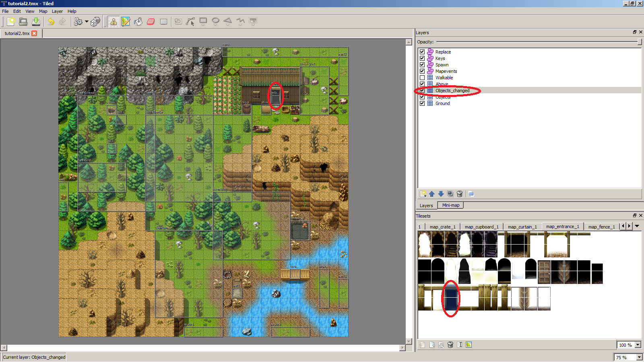Open the Map menu
This screenshot has width=644, height=362.
[x=43, y=11]
